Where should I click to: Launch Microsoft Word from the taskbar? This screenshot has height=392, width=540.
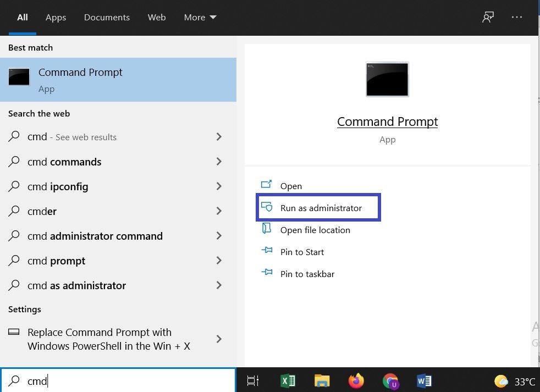(x=425, y=381)
